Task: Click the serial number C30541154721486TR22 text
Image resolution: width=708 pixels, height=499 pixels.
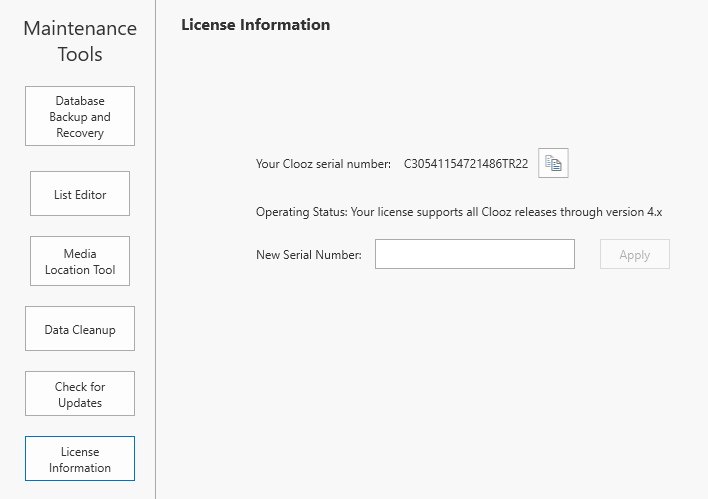Action: [x=465, y=164]
